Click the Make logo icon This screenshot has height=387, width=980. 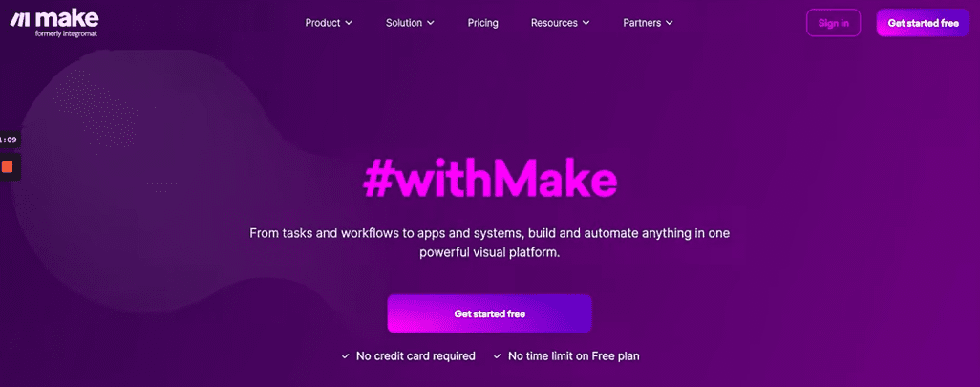click(20, 20)
